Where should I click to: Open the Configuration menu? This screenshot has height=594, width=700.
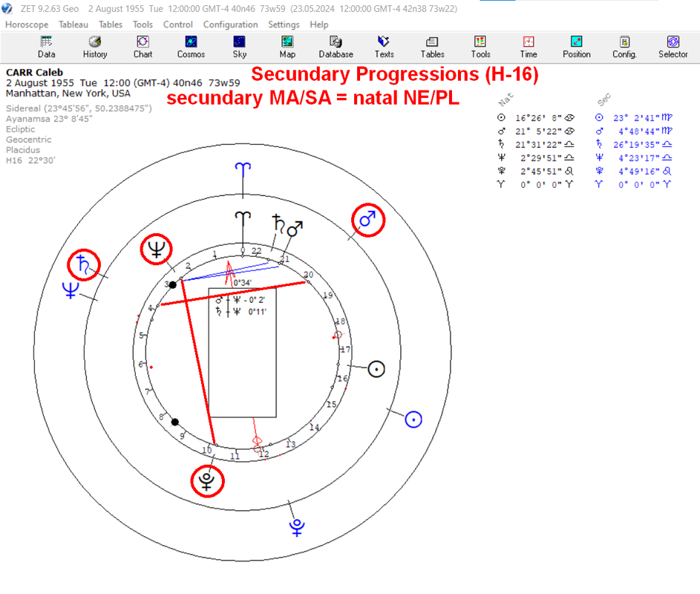point(230,25)
